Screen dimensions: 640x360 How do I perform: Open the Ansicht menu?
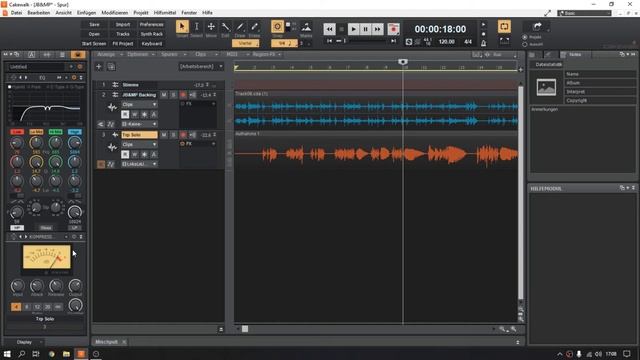63,13
